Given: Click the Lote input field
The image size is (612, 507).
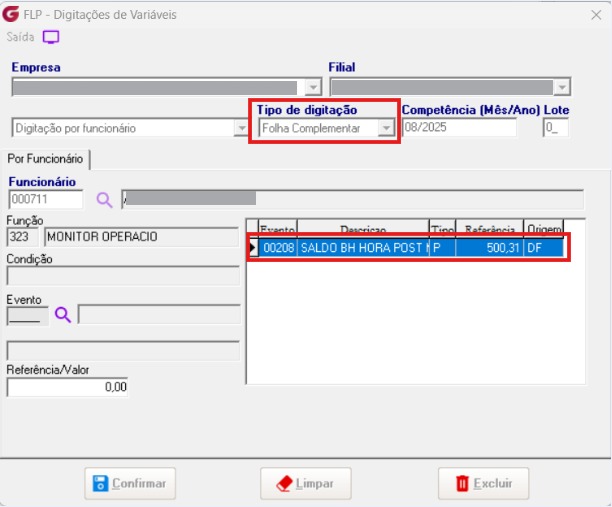Looking at the screenshot, I should tap(555, 128).
